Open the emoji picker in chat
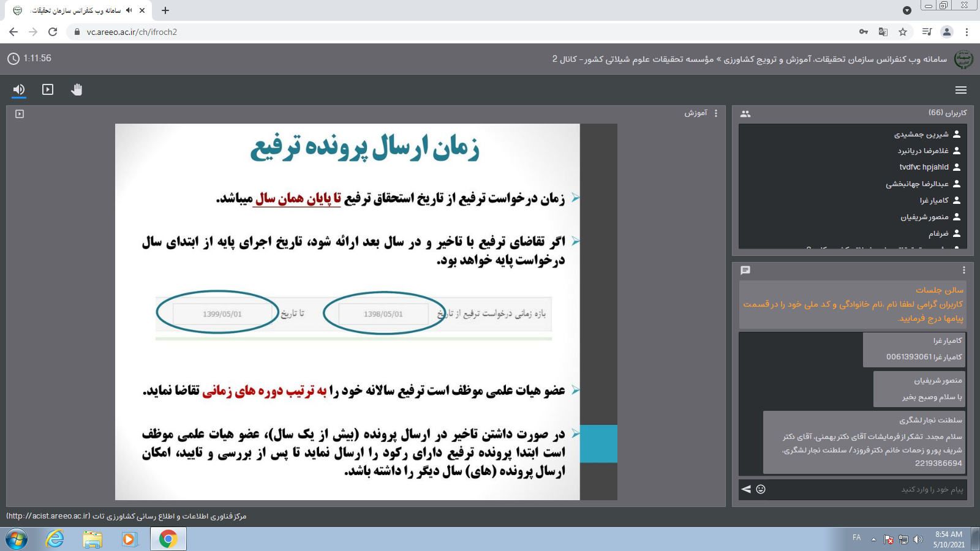Screen dimensions: 980x551 (x=761, y=489)
